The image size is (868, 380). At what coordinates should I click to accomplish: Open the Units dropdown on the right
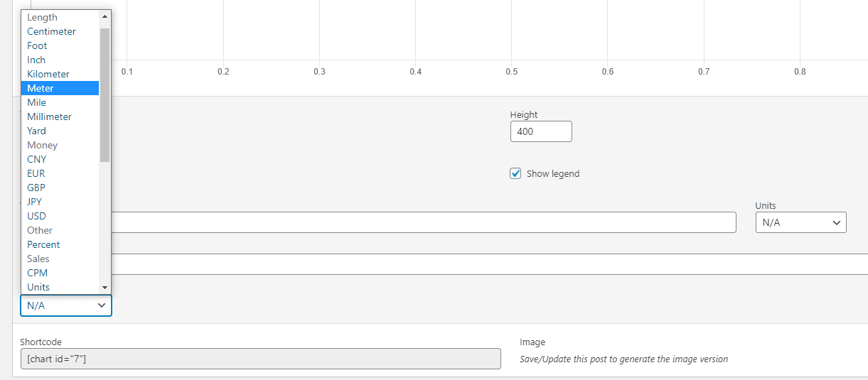(x=800, y=222)
